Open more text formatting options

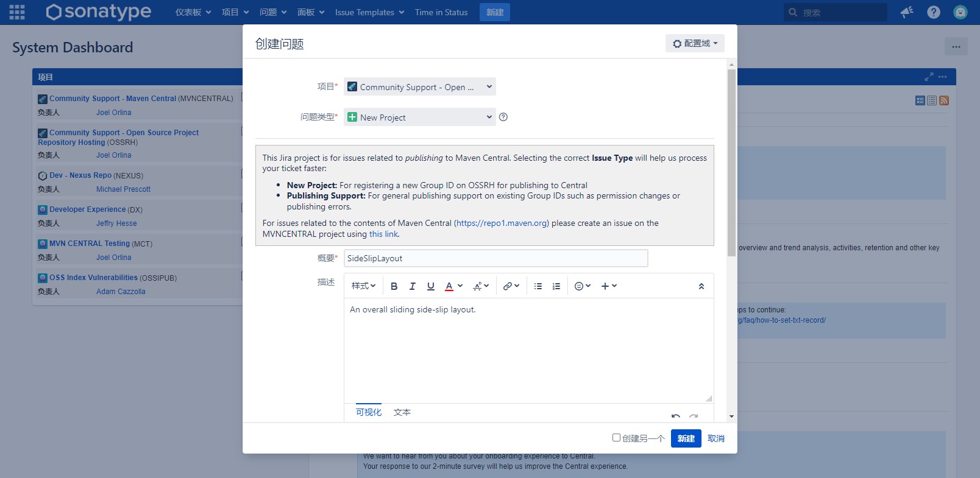tap(481, 286)
